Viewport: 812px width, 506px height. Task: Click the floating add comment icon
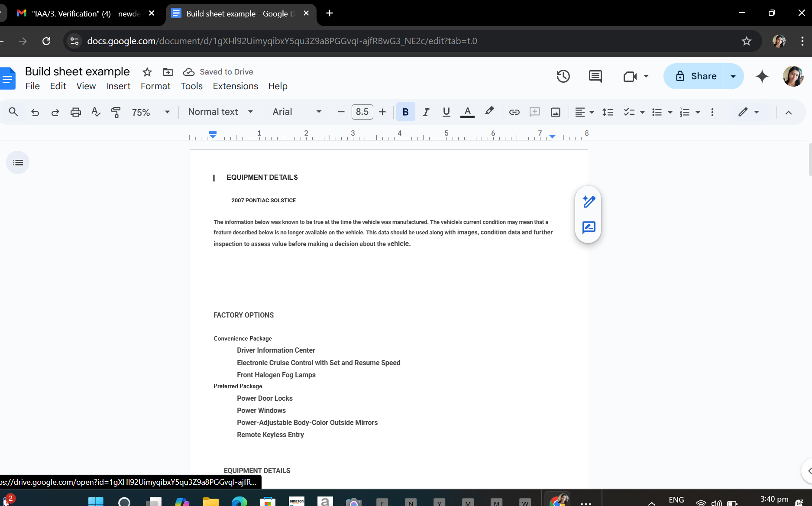(x=589, y=227)
